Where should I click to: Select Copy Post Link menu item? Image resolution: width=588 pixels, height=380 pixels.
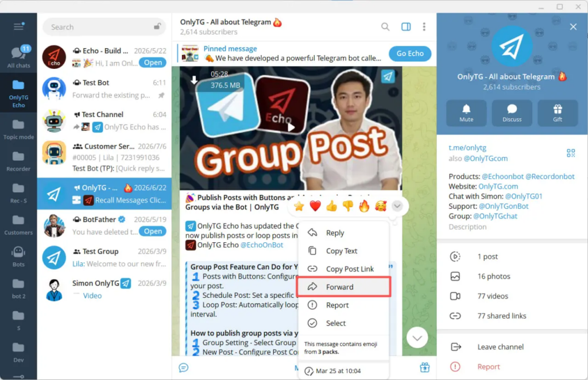pyautogui.click(x=343, y=269)
